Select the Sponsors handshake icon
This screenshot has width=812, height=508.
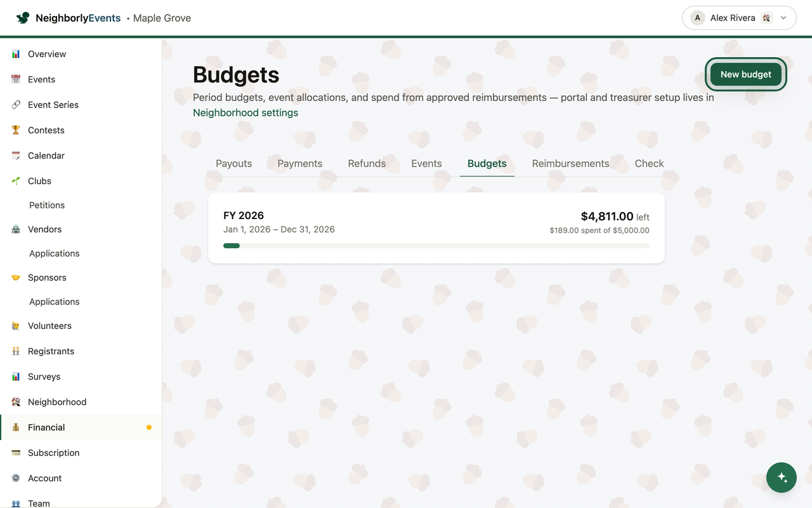pos(16,277)
